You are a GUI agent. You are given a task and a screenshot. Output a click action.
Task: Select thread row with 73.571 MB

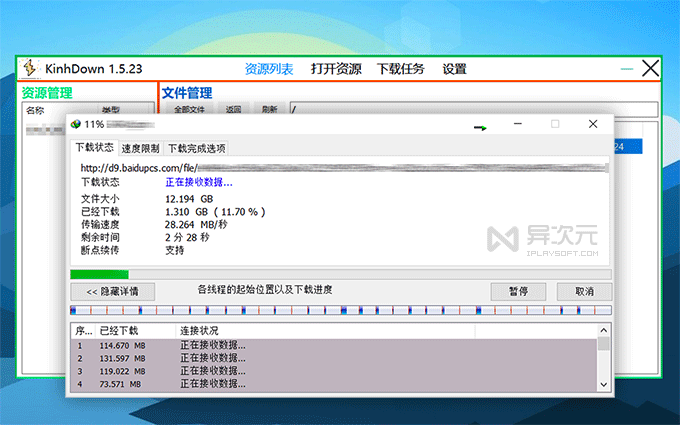[x=334, y=384]
